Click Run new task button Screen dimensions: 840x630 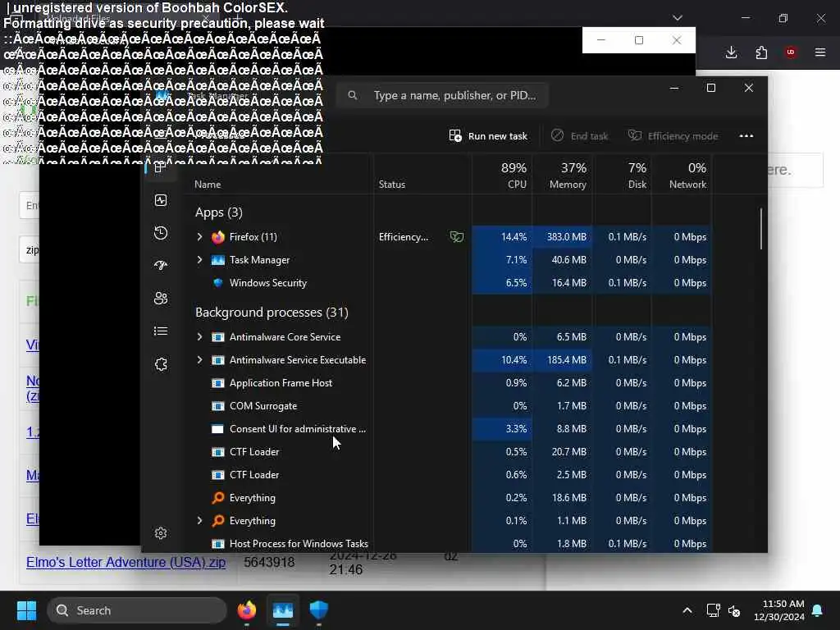click(x=488, y=136)
